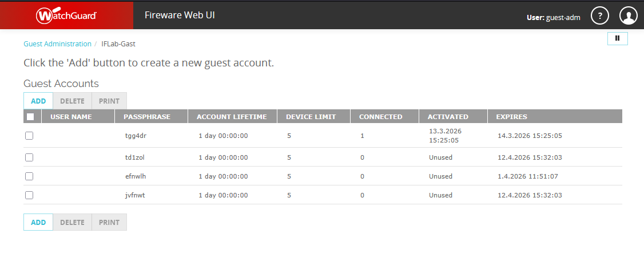Sort by the EXPIRES column header
The width and height of the screenshot is (644, 253).
pos(511,117)
